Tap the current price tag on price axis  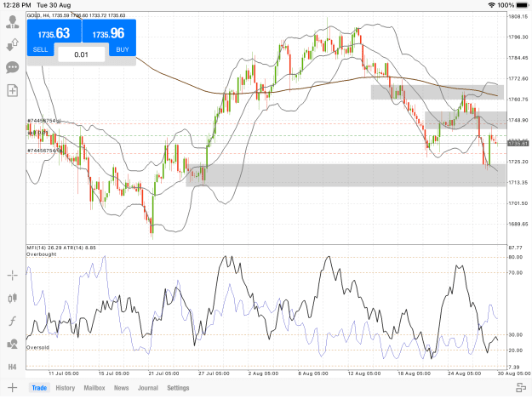click(x=518, y=144)
